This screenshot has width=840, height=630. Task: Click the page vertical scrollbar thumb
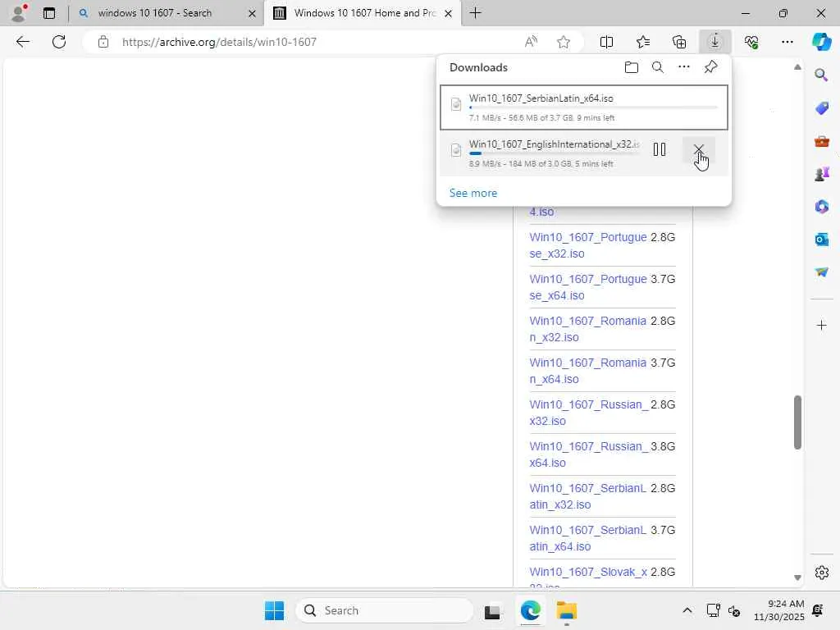pos(797,422)
